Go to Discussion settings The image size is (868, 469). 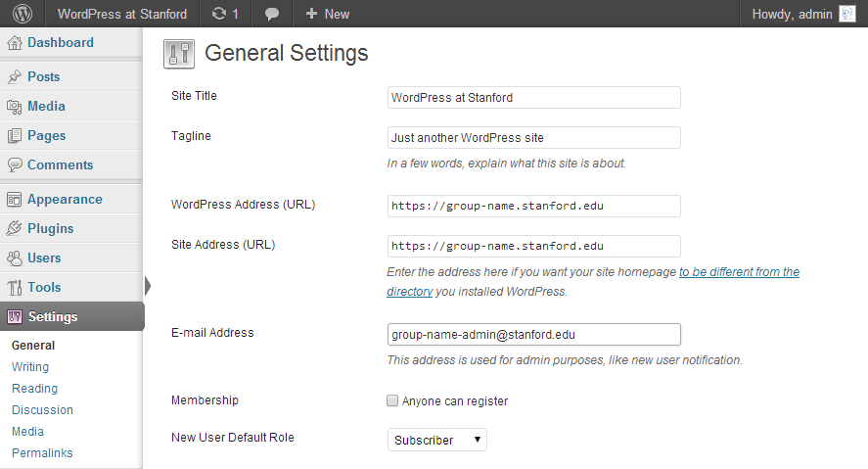click(x=43, y=410)
